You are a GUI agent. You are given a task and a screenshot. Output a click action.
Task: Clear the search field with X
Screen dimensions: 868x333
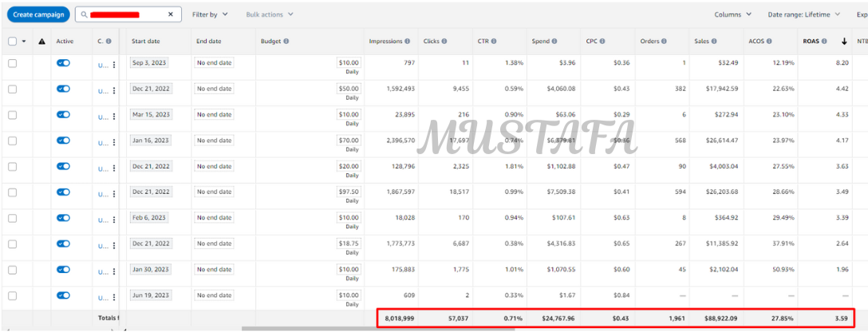(171, 14)
